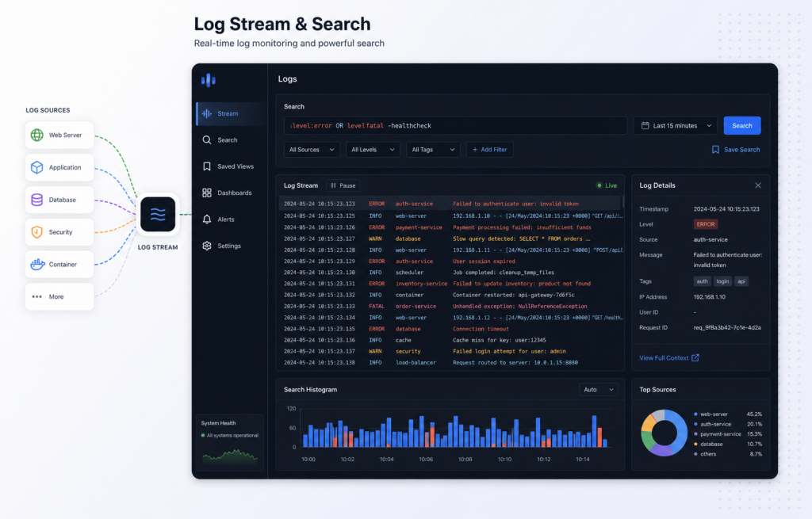The width and height of the screenshot is (812, 519).
Task: Select the 'Job completed: cleanup_temp_files' log row
Action: coord(450,272)
